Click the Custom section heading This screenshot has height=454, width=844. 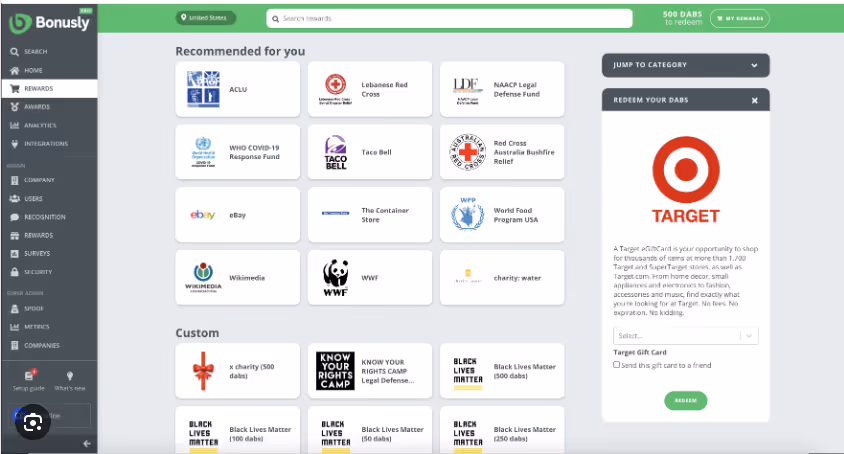point(197,333)
